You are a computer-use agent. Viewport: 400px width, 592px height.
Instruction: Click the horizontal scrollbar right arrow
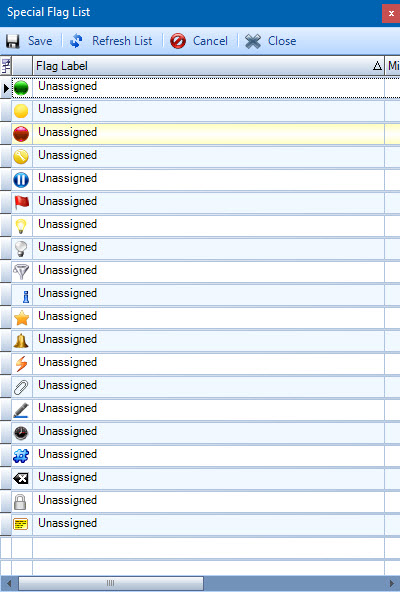coord(393,583)
